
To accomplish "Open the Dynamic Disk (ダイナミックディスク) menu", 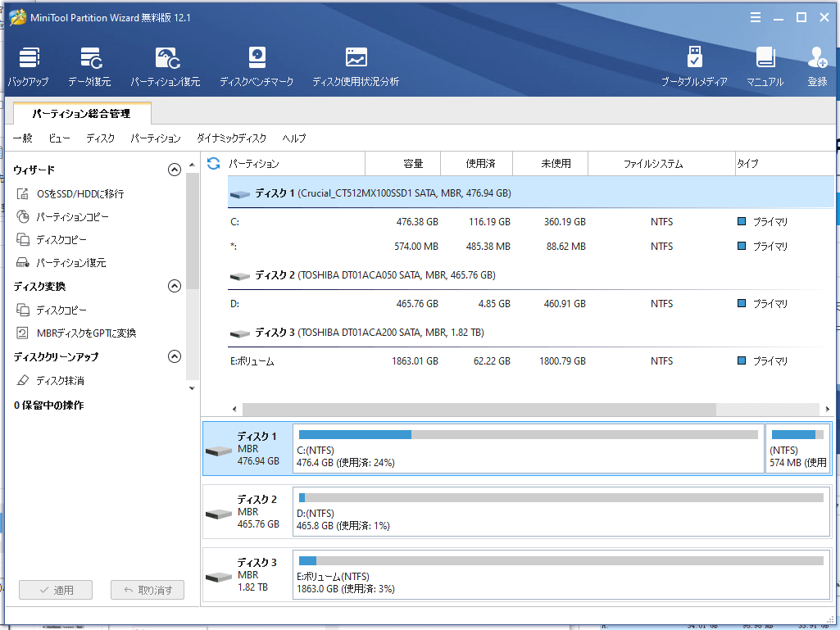I will 231,138.
